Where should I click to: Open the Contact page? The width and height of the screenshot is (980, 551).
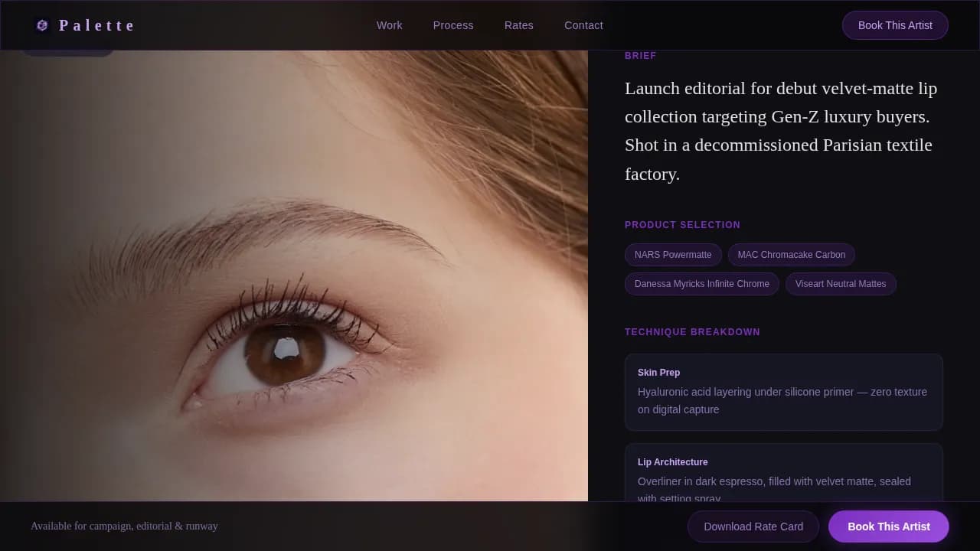[583, 25]
